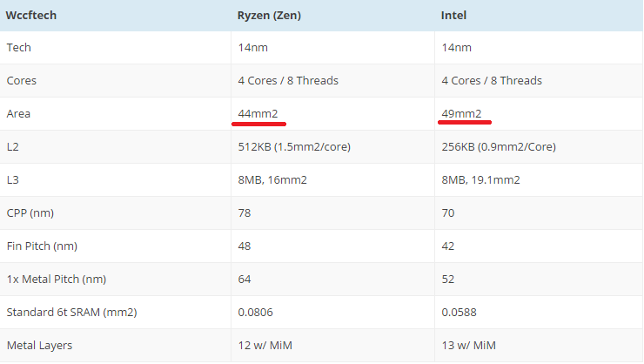The height and width of the screenshot is (364, 644).
Task: Select the 1x Metal Pitch (nm) label
Action: (57, 280)
